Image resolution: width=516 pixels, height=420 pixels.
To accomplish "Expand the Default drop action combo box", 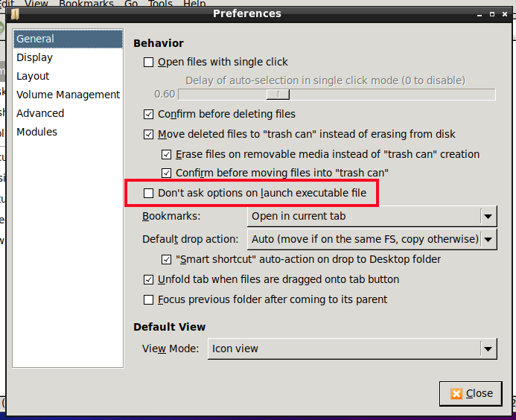I will click(x=372, y=239).
